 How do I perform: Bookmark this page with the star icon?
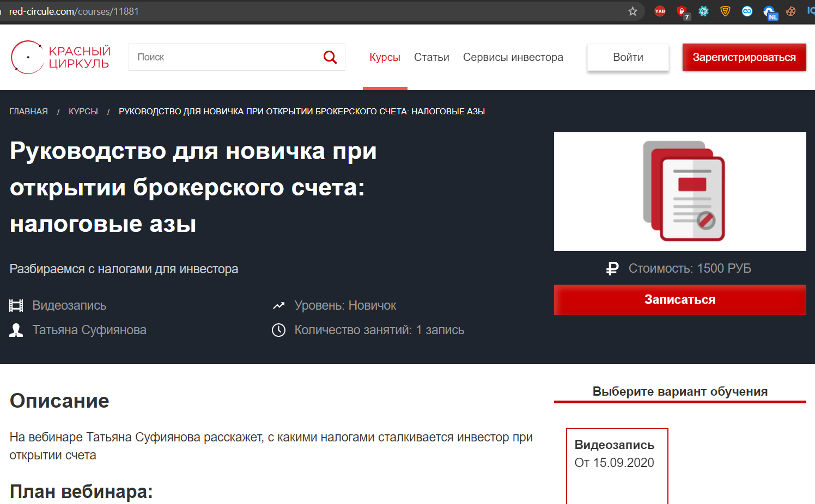coord(632,11)
